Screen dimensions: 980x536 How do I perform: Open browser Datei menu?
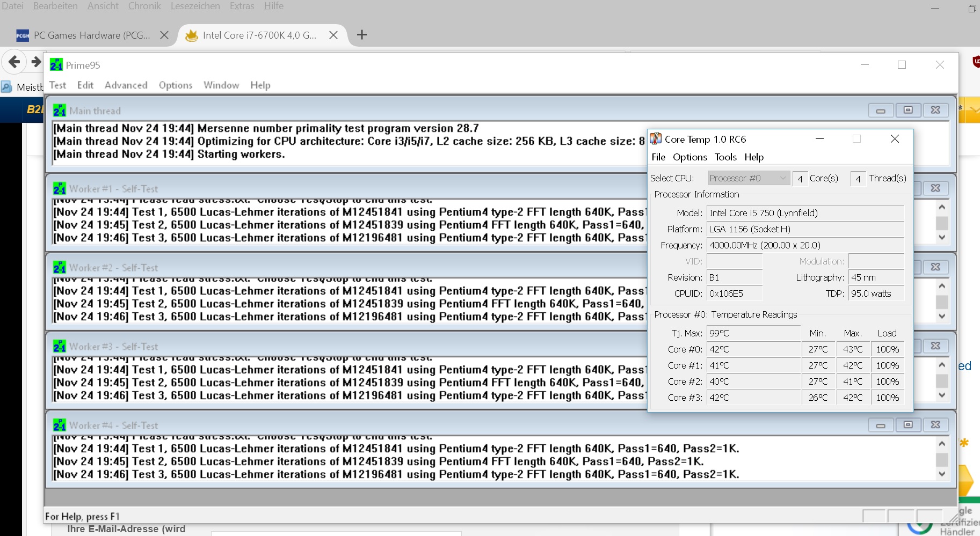click(x=12, y=6)
